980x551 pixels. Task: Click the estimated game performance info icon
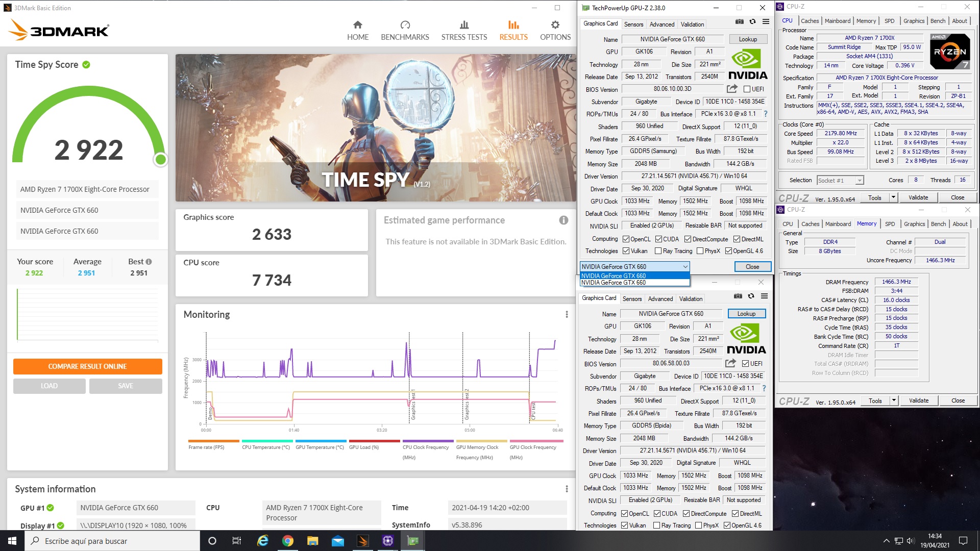point(563,220)
